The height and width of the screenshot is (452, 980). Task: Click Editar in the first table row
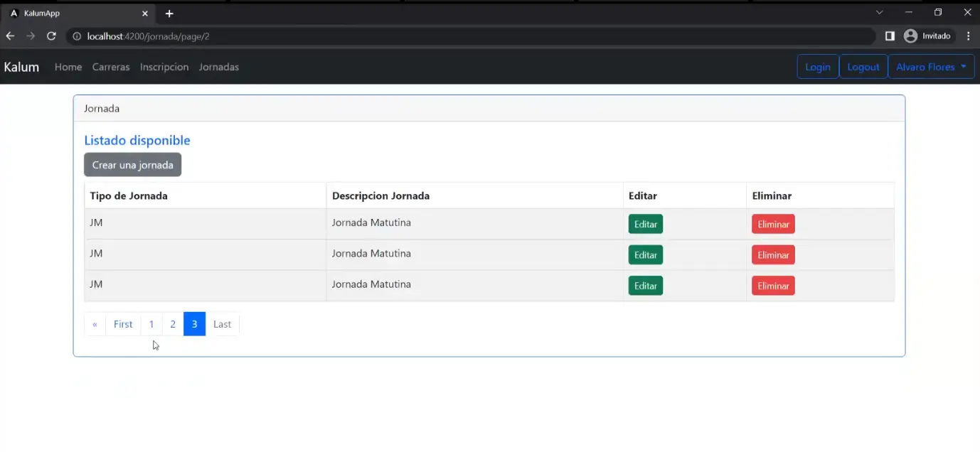point(645,224)
